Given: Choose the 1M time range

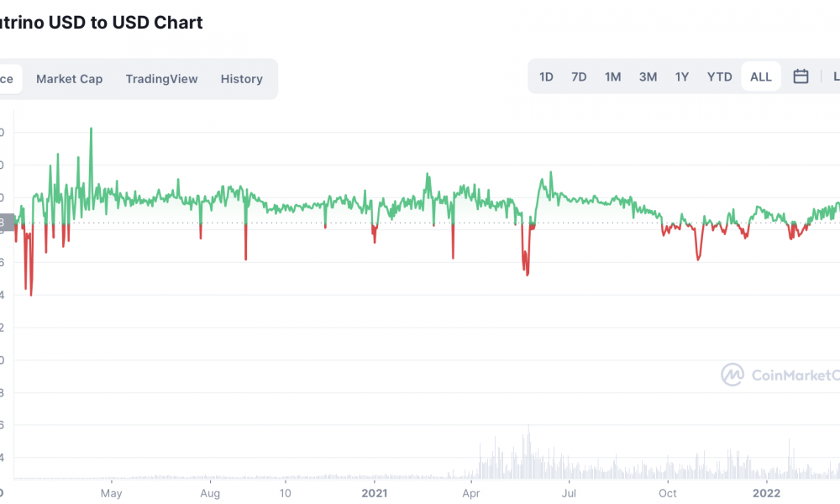Looking at the screenshot, I should point(613,76).
